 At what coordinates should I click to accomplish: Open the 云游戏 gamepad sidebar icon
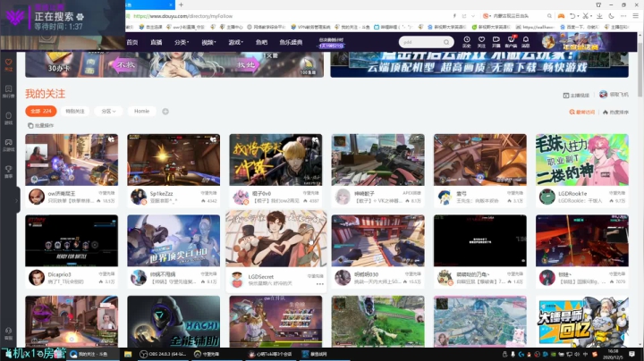pos(8,145)
